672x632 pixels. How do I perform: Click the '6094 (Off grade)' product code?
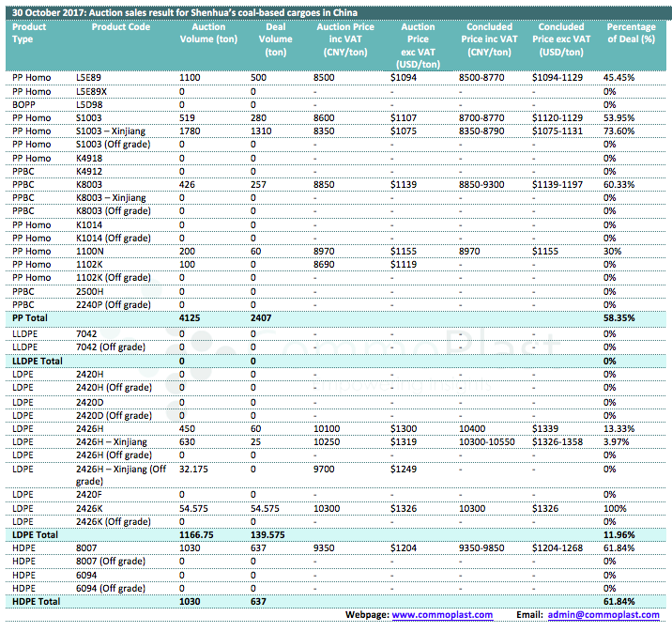(x=111, y=588)
